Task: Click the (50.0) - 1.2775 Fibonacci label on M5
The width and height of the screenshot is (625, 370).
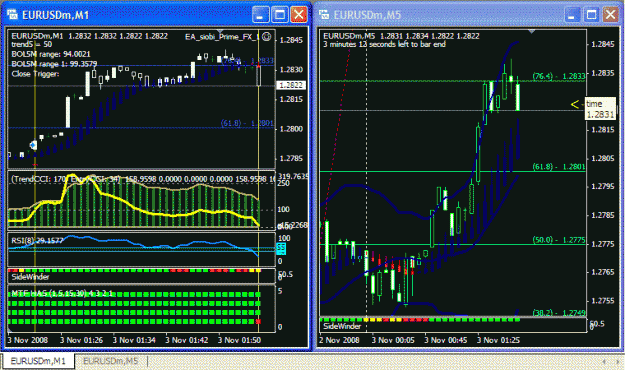Action: 559,240
